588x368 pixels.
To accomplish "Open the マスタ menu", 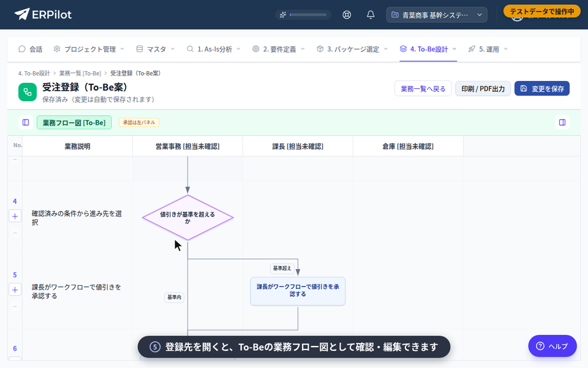I will point(156,49).
